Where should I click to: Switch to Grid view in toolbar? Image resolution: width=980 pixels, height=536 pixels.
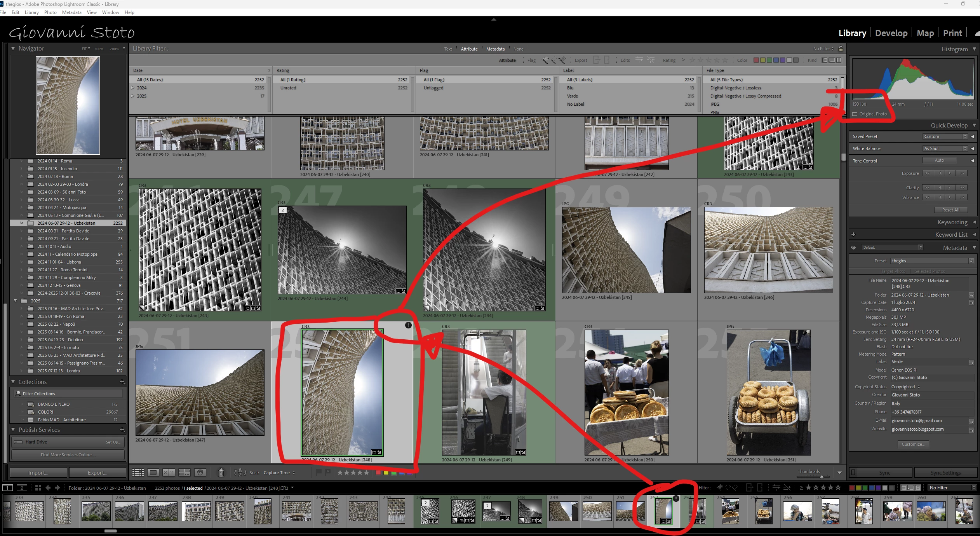(x=138, y=473)
